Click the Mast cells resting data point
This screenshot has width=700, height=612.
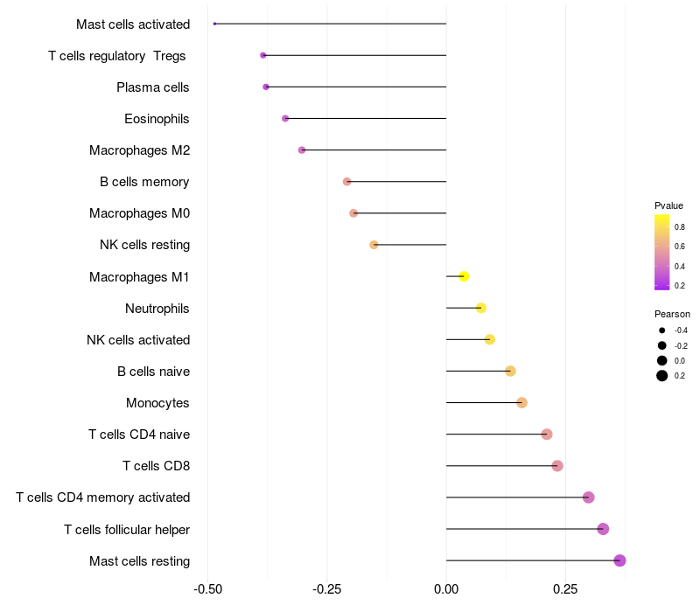[x=619, y=560]
